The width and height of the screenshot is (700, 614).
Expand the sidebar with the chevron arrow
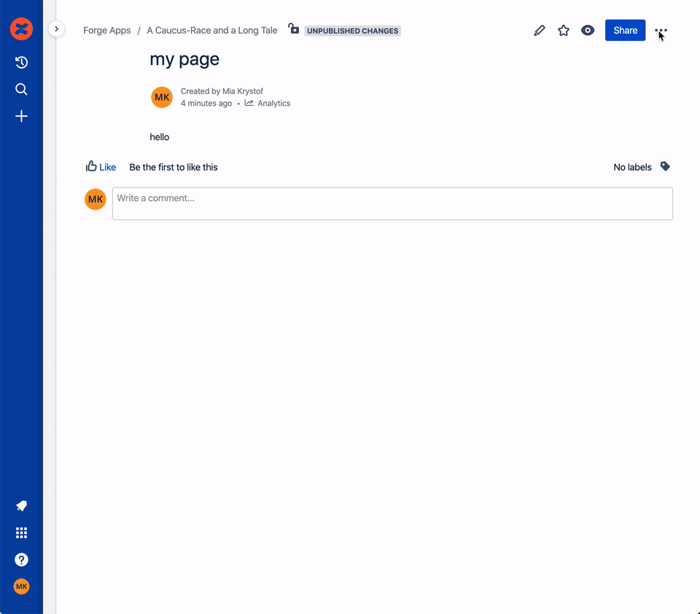tap(56, 29)
